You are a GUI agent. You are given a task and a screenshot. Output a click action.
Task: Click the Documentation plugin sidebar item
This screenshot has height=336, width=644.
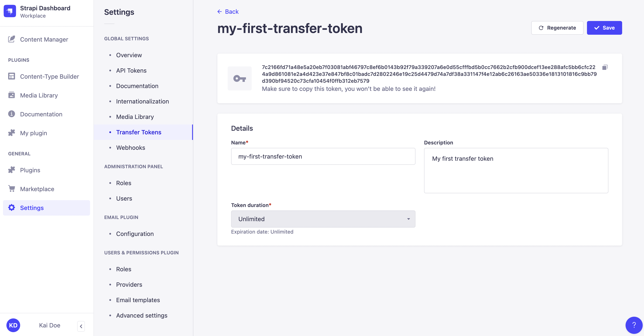coord(41,114)
